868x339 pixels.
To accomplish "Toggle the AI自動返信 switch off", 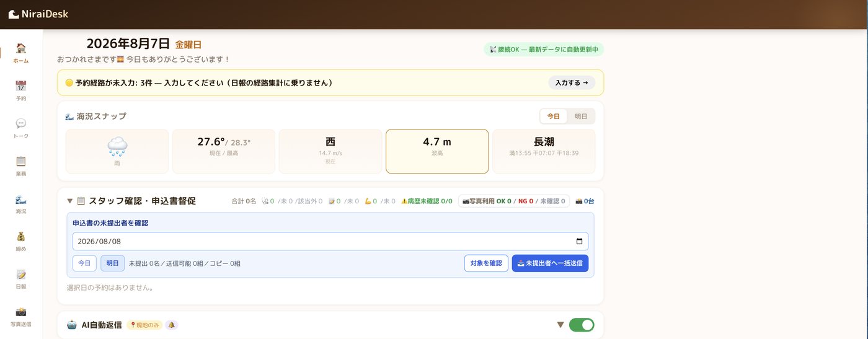I will [x=582, y=325].
